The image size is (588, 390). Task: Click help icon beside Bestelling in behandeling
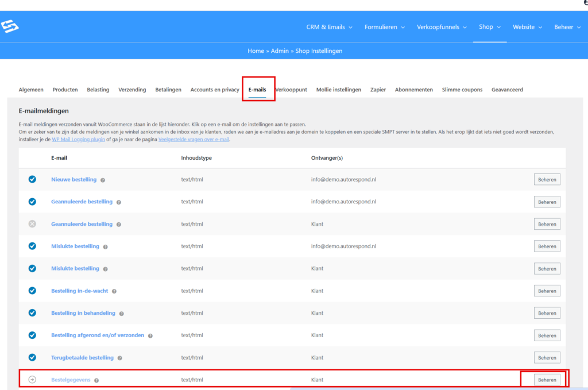click(121, 314)
